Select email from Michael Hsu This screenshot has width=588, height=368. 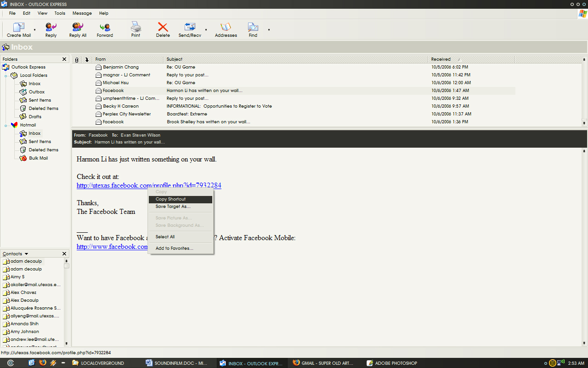click(294, 83)
